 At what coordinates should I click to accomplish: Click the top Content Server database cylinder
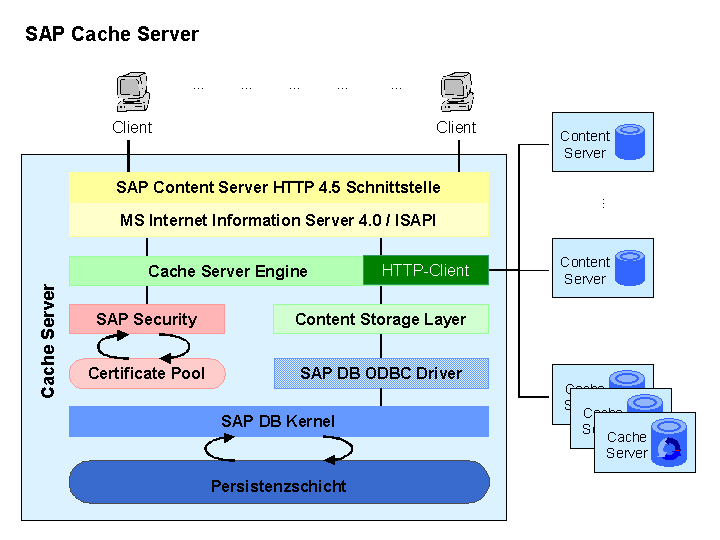[630, 142]
